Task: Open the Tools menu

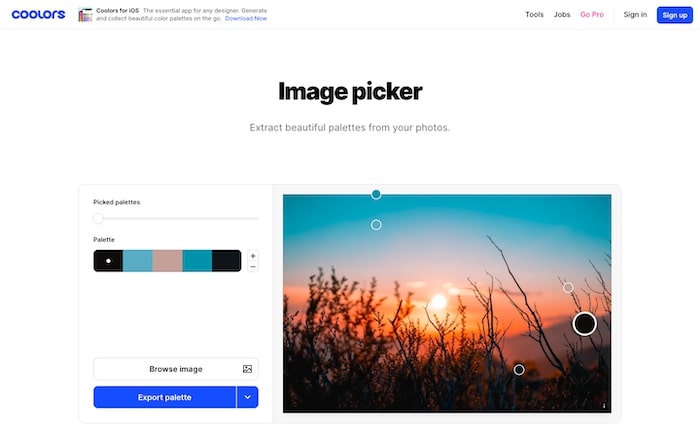Action: coord(534,15)
